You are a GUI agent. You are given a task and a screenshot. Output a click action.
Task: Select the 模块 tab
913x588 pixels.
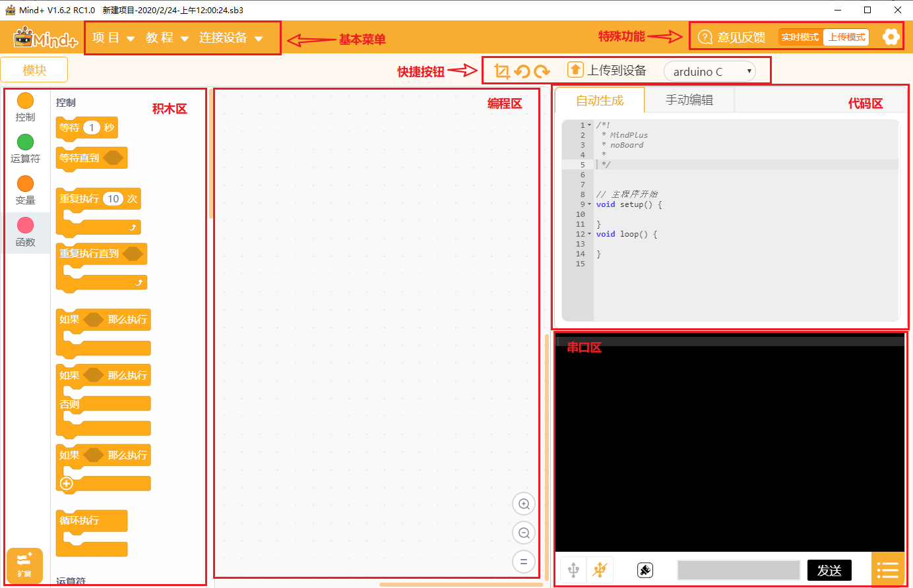[34, 70]
